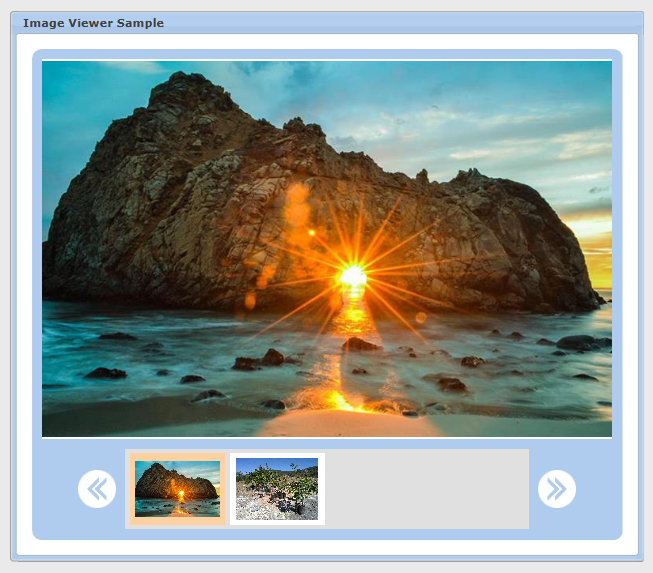Viewport: 653px width, 573px height.
Task: Go back with the left chevron circle
Action: pyautogui.click(x=97, y=489)
